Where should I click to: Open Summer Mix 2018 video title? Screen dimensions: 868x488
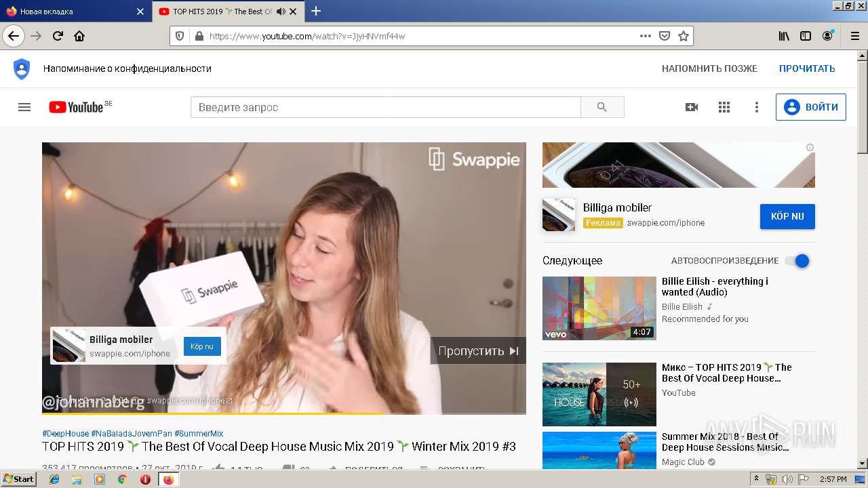(725, 442)
